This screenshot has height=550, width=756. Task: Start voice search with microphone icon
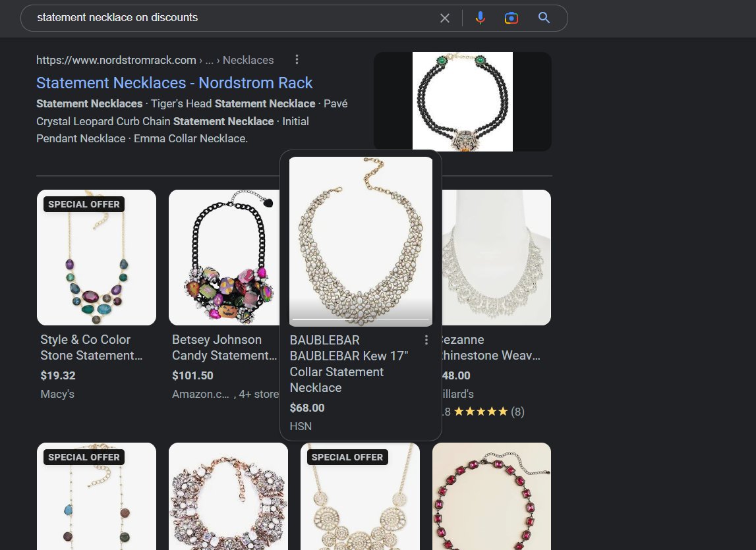(x=480, y=18)
